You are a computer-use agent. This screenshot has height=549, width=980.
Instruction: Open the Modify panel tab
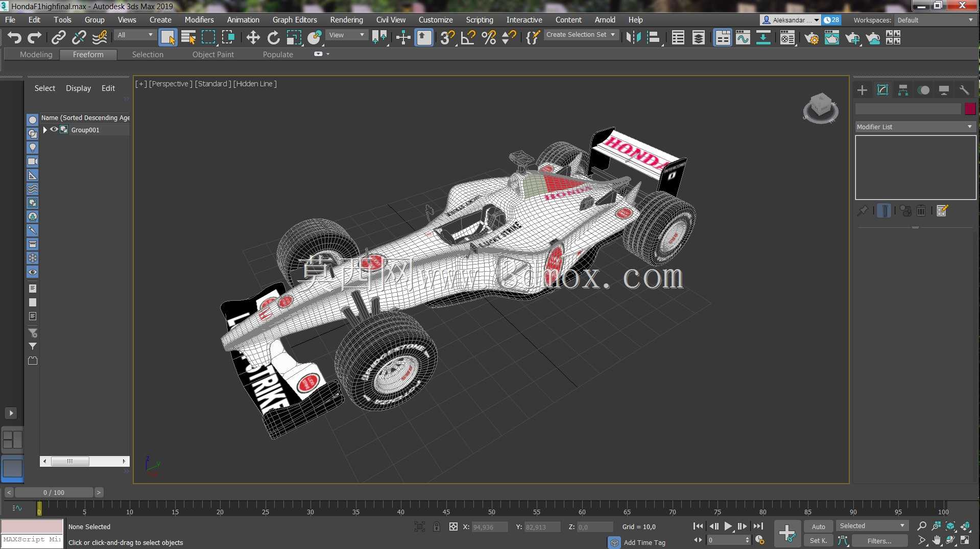[882, 90]
